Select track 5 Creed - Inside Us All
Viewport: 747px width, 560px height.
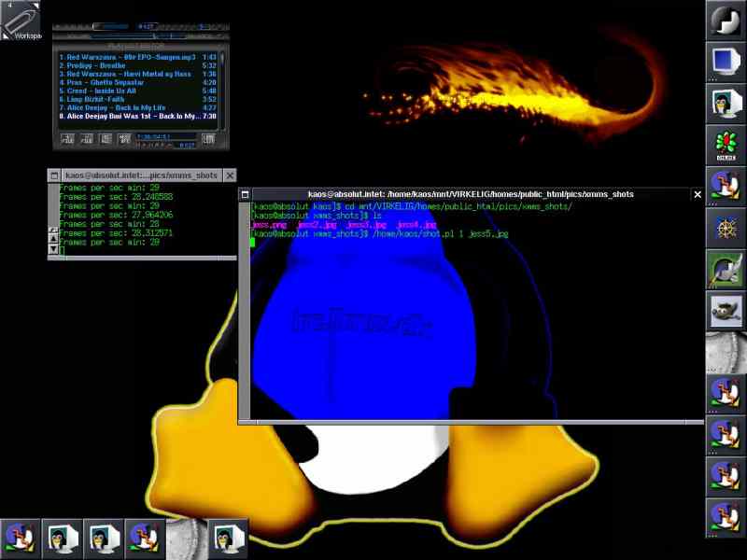[x=137, y=91]
